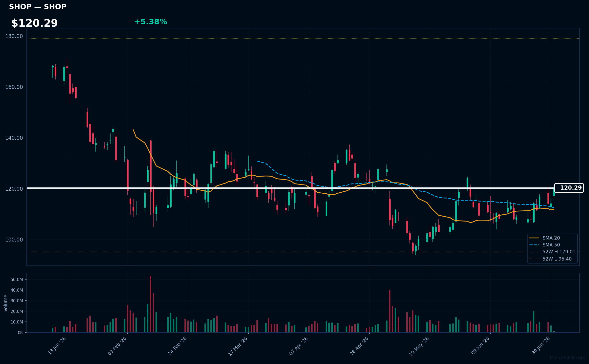This screenshot has height=364, width=589.
Task: Click the 50.0M volume axis label
Action: coord(17,280)
